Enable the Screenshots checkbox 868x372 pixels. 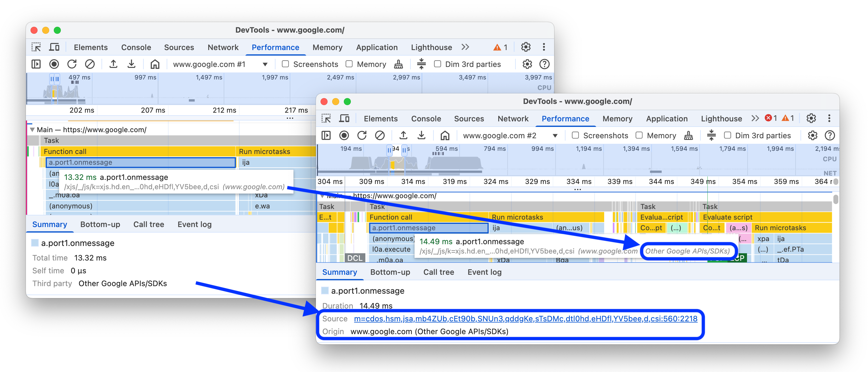[285, 64]
